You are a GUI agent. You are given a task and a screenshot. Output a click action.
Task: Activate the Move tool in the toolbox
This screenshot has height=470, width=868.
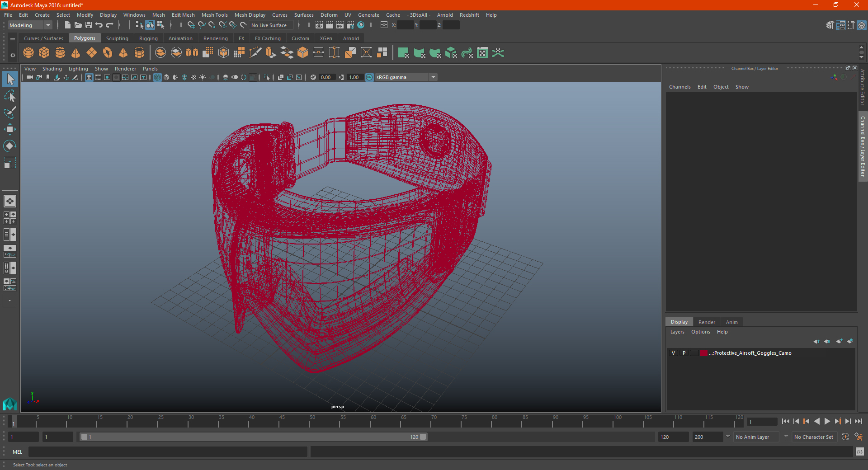(x=9, y=129)
